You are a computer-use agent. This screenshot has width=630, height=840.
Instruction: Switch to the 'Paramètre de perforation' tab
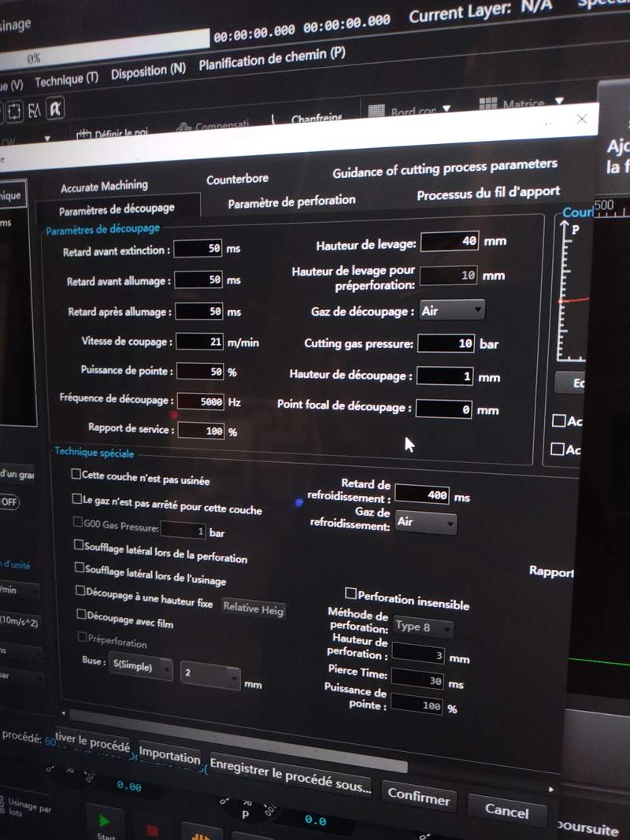point(291,202)
